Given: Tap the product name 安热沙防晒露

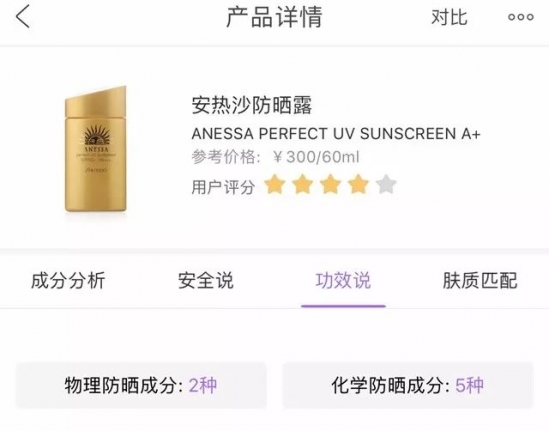Looking at the screenshot, I should click(252, 105).
